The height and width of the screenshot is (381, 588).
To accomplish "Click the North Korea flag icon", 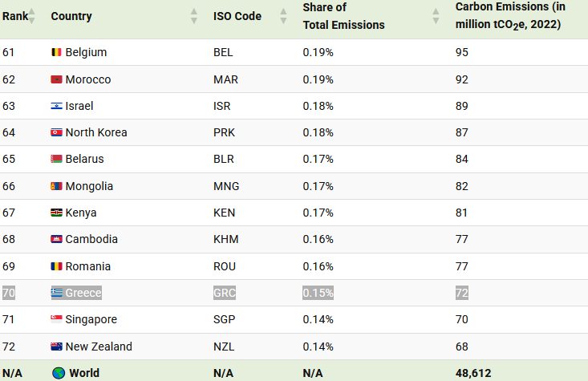I will coord(56,133).
